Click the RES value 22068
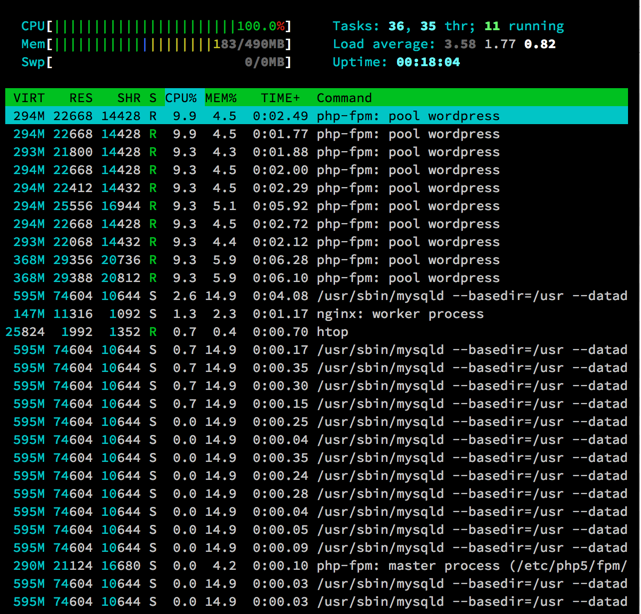 73,242
